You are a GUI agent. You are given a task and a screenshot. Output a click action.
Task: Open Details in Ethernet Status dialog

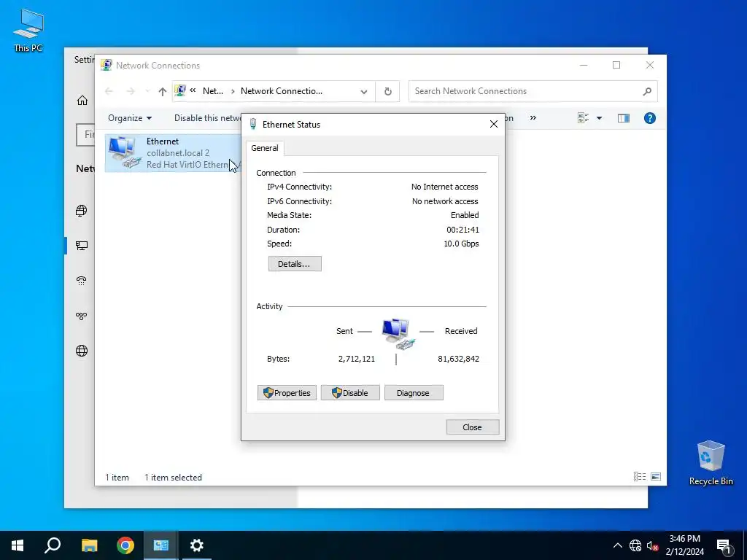click(295, 264)
